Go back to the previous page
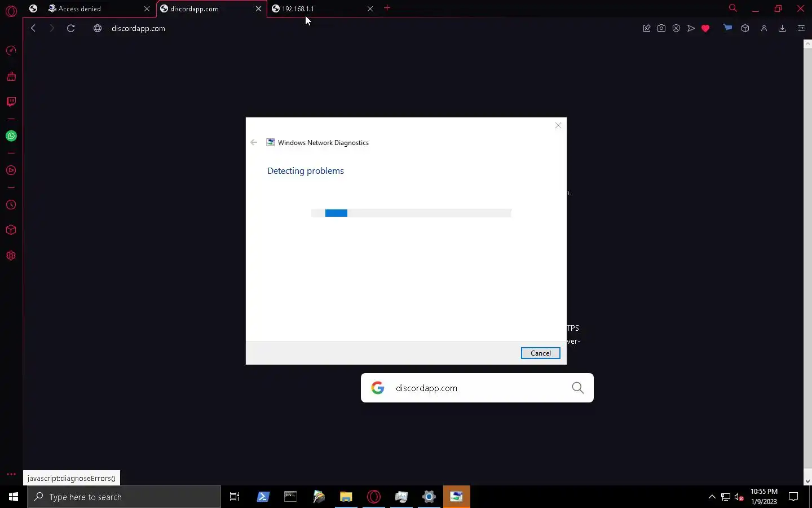 (33, 28)
